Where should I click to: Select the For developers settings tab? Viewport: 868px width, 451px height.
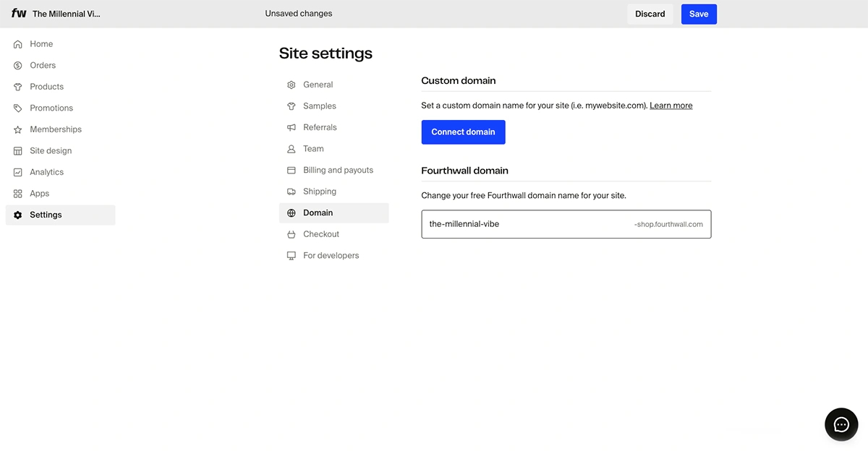pos(331,255)
